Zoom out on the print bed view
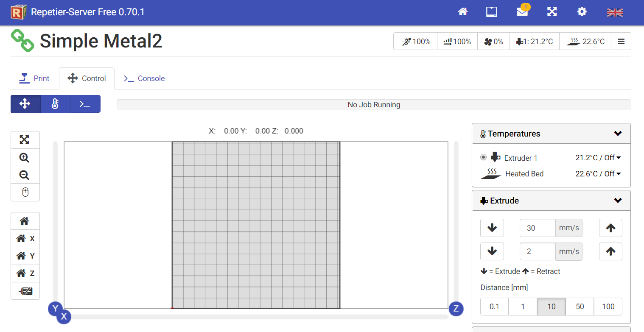644x332 pixels. [25, 175]
